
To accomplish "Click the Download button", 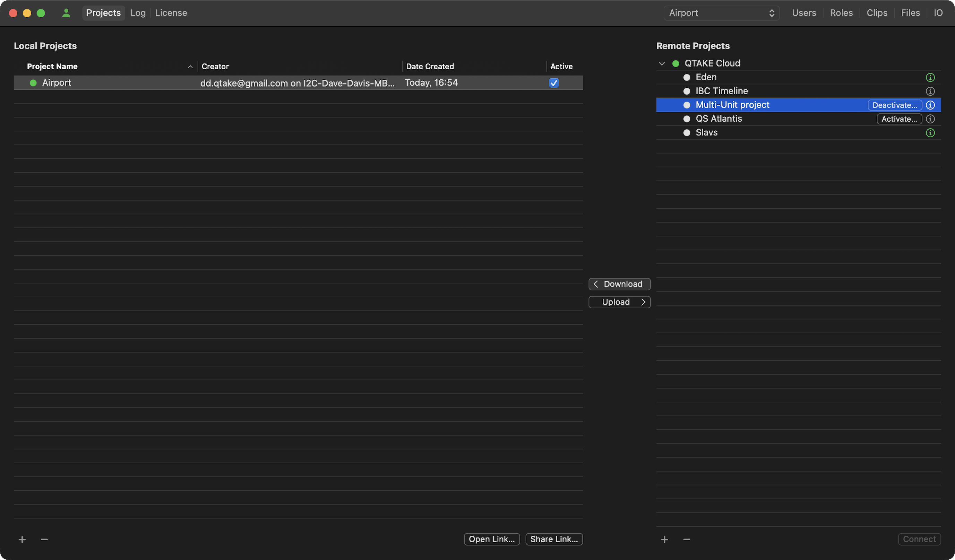I will click(619, 284).
